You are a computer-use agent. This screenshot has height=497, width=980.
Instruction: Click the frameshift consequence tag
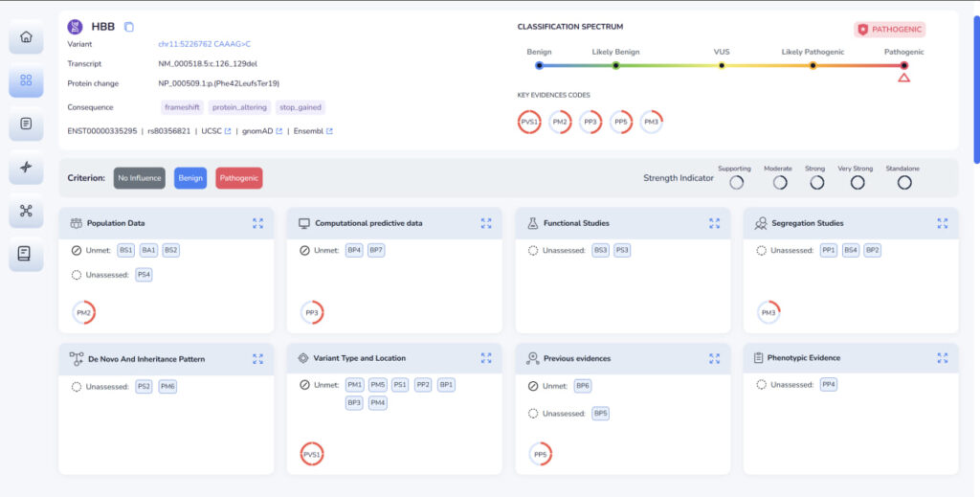[x=182, y=107]
